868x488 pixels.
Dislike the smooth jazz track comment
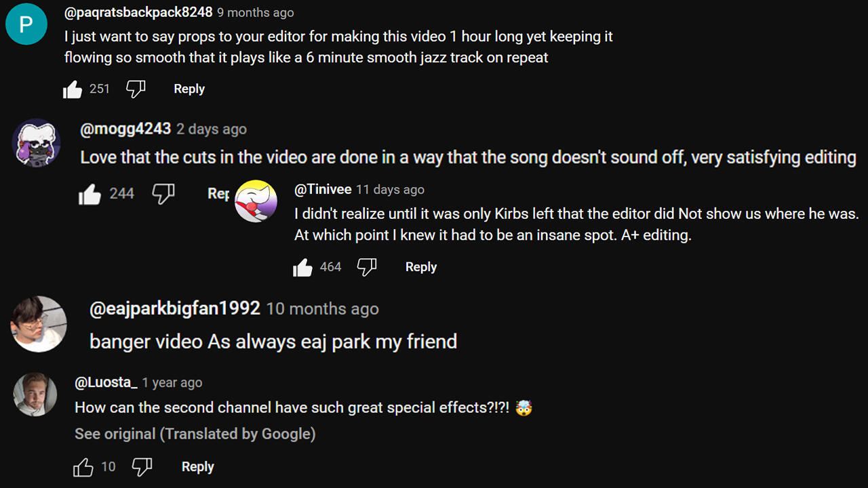pyautogui.click(x=136, y=89)
